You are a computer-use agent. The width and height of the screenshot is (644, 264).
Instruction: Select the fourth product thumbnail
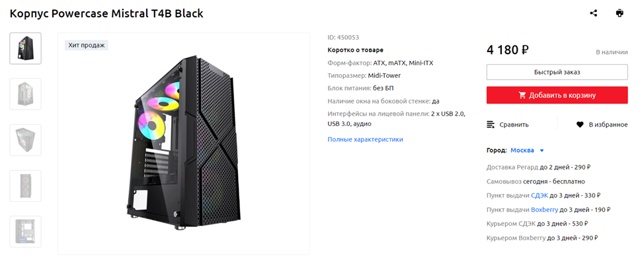coord(26,185)
